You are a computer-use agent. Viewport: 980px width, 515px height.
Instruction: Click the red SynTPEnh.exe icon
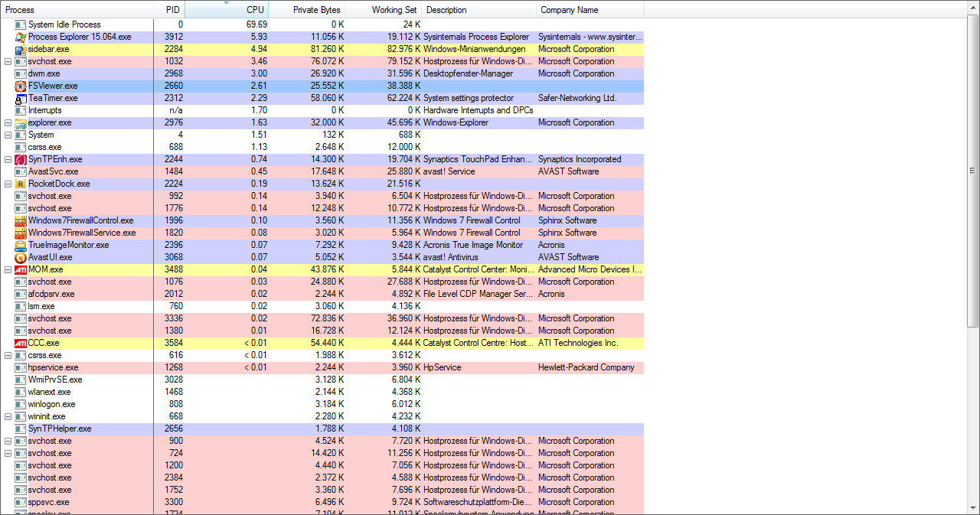pyautogui.click(x=21, y=159)
